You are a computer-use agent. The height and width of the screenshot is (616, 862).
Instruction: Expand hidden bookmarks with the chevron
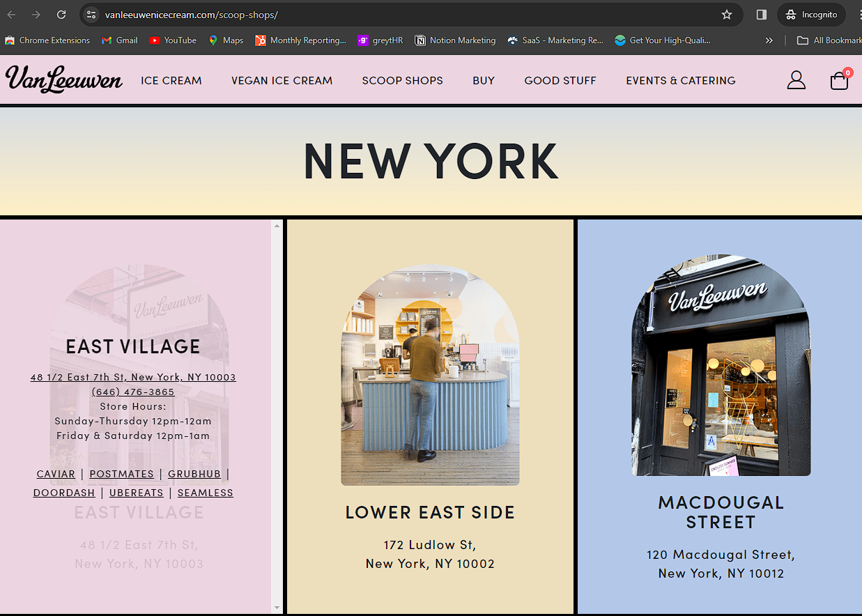tap(769, 40)
